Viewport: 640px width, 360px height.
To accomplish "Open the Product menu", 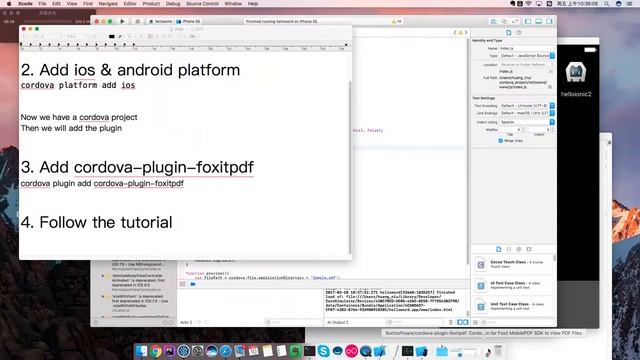I will click(151, 4).
